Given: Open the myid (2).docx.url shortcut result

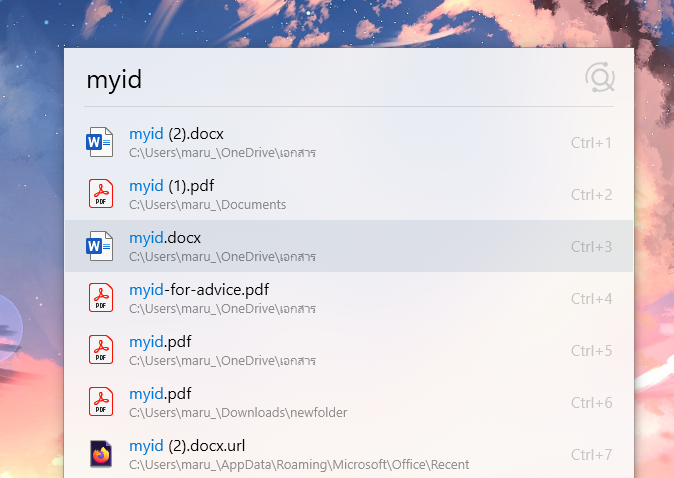Looking at the screenshot, I should click(349, 454).
